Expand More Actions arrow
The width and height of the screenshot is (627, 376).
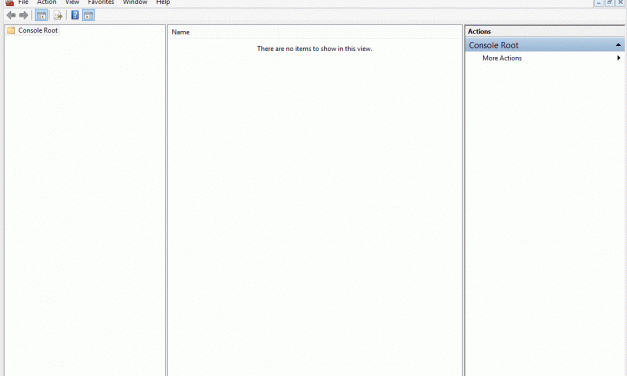coord(619,58)
